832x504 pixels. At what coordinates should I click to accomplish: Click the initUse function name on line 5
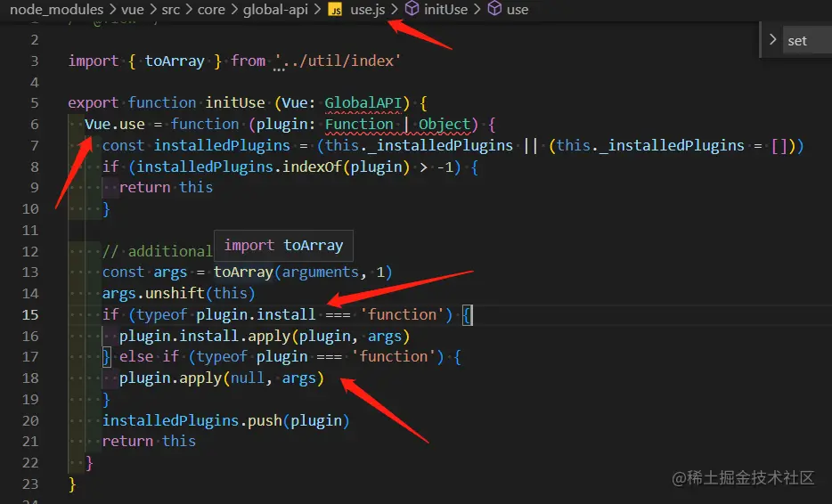tap(235, 103)
